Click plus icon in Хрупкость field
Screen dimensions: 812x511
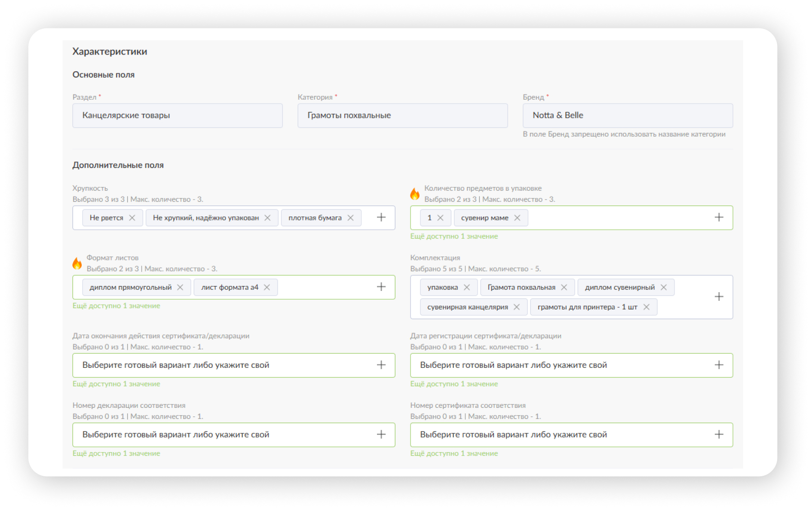coord(381,217)
